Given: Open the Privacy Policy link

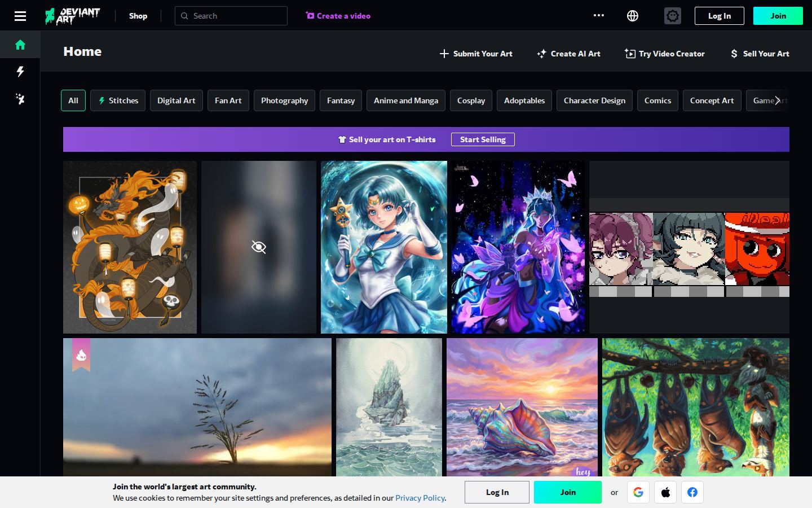Looking at the screenshot, I should click(x=420, y=498).
